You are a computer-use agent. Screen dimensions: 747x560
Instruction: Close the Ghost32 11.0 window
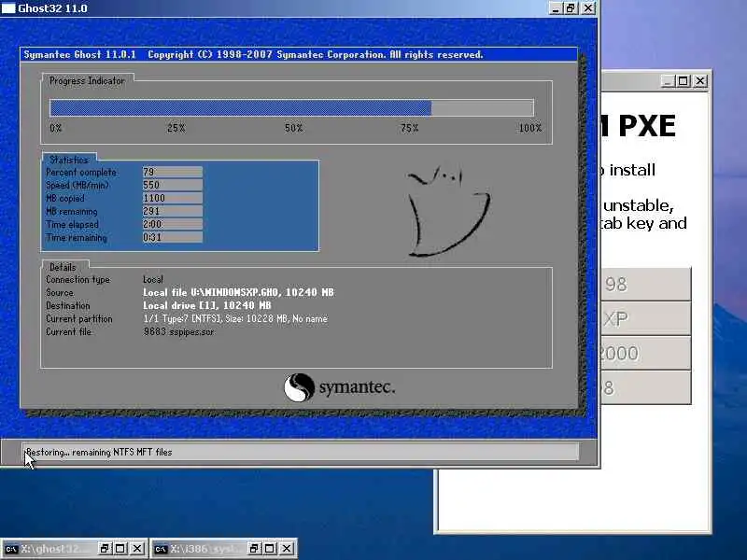point(588,8)
